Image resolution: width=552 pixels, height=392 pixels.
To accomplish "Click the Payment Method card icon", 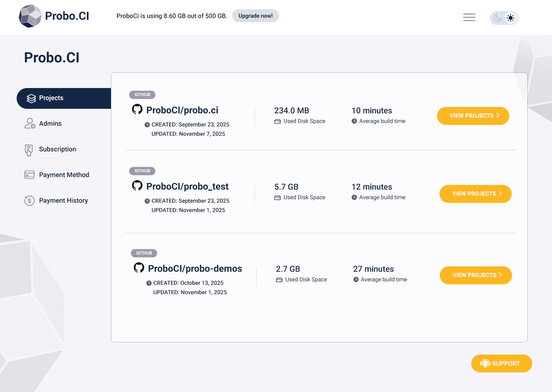I will tap(29, 175).
